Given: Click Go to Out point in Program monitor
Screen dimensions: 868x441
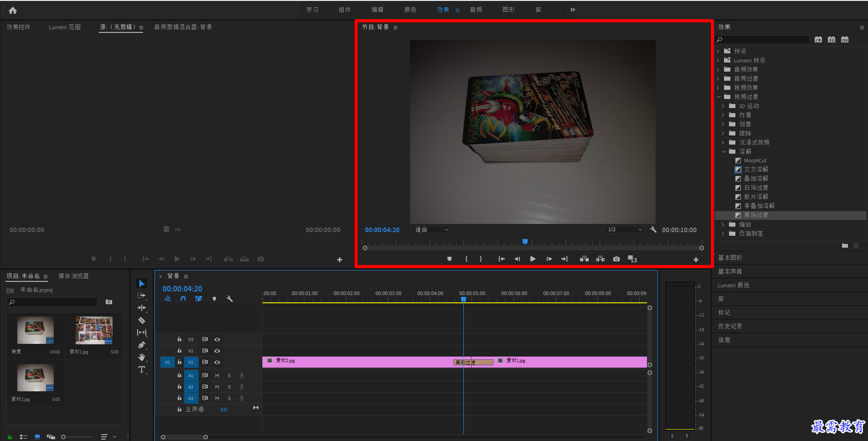Looking at the screenshot, I should tap(565, 259).
